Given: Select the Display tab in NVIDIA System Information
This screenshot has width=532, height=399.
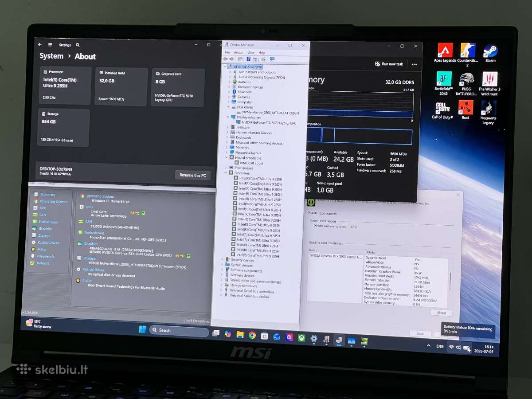Looking at the screenshot, I should 313,213.
